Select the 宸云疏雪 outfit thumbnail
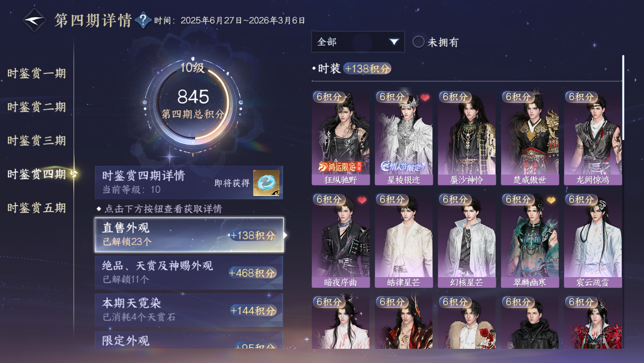The width and height of the screenshot is (644, 363). click(x=593, y=241)
